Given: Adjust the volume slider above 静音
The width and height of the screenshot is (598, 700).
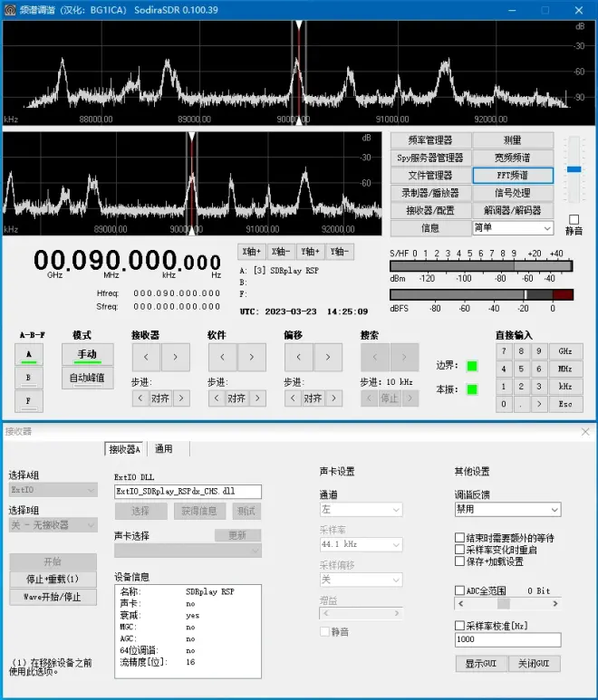Looking at the screenshot, I should (x=574, y=169).
